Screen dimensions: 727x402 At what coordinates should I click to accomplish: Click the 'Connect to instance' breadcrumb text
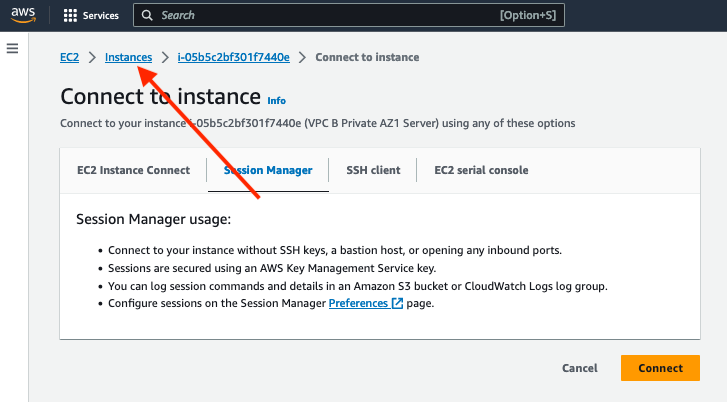[367, 57]
